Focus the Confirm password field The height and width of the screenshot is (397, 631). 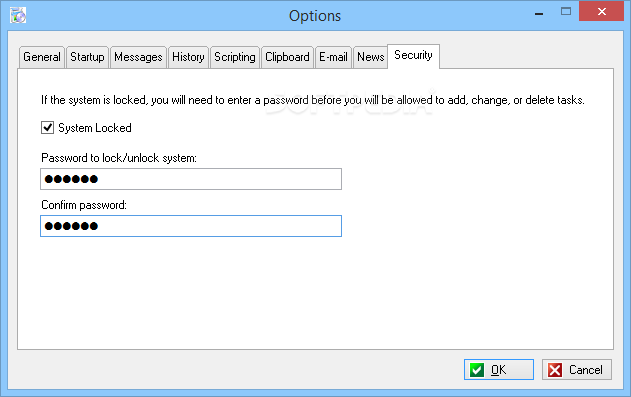pos(191,226)
